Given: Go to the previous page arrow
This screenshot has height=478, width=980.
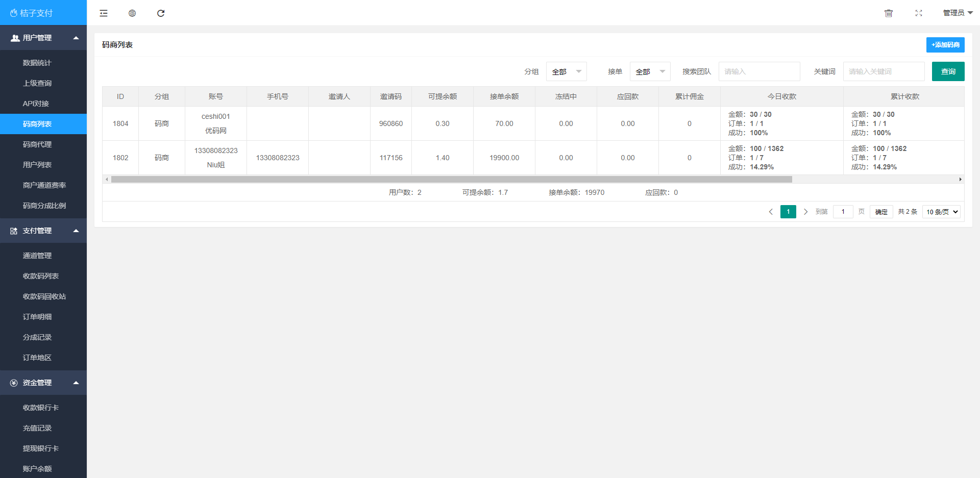Looking at the screenshot, I should tap(771, 212).
